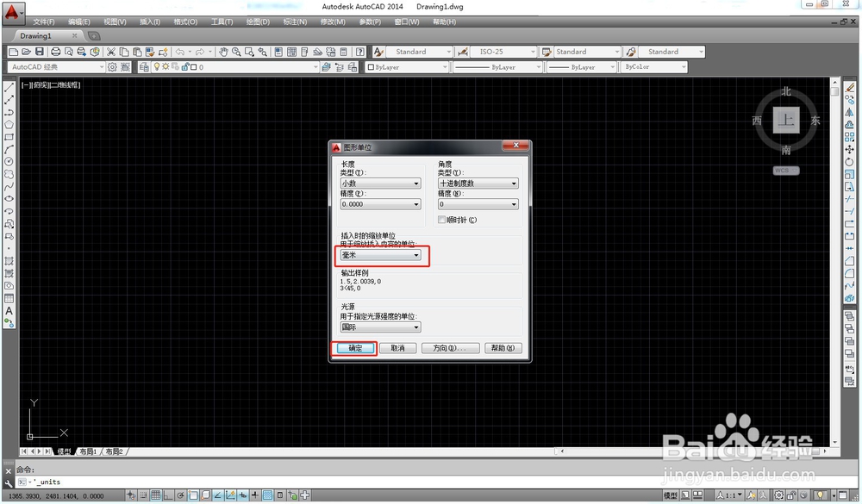
Task: Open the length type dropdown
Action: coord(380,184)
